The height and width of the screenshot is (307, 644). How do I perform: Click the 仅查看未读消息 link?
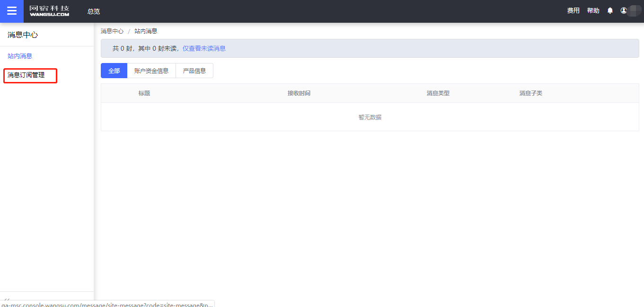204,48
